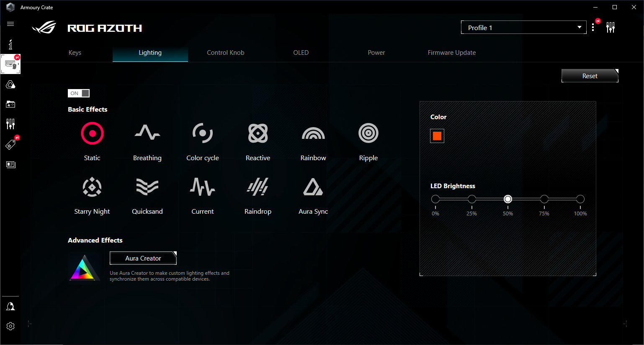Open the hamburger menu in sidebar
Screen dimensions: 644x345
coord(10,24)
